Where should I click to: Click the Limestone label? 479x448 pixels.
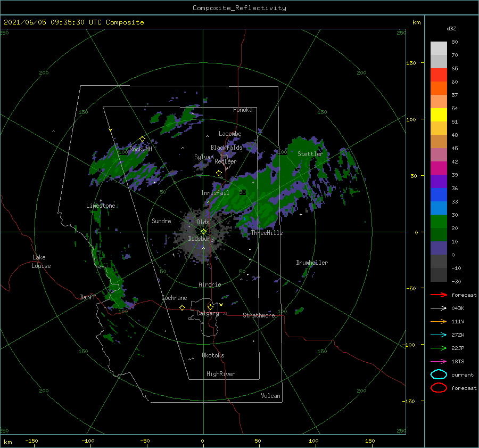click(x=101, y=206)
